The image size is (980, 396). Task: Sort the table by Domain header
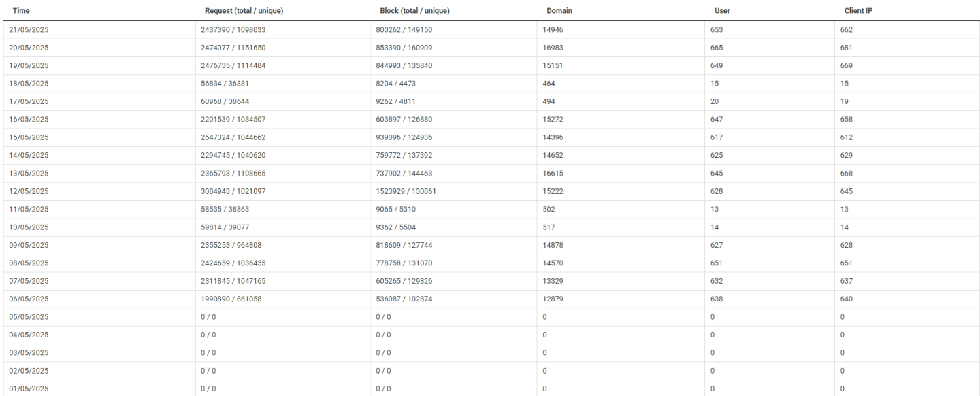(x=559, y=11)
